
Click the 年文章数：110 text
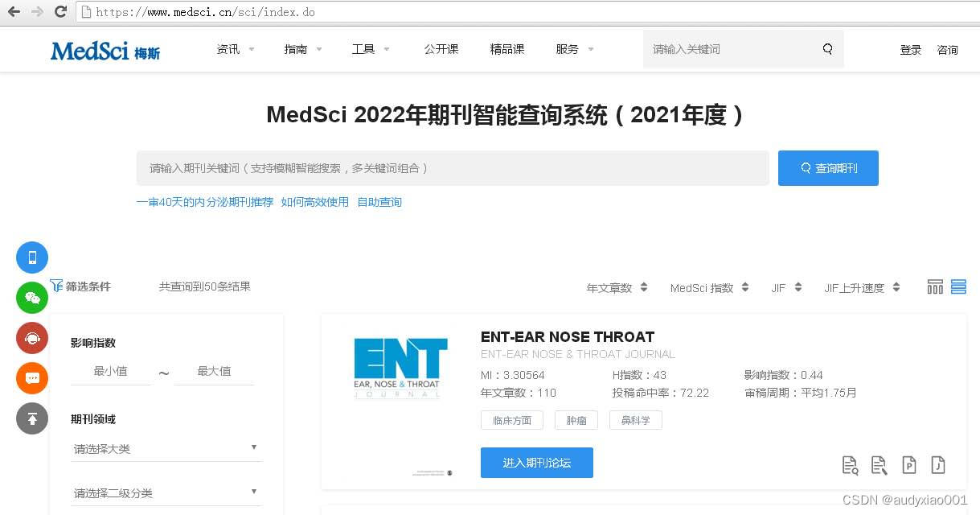(519, 393)
